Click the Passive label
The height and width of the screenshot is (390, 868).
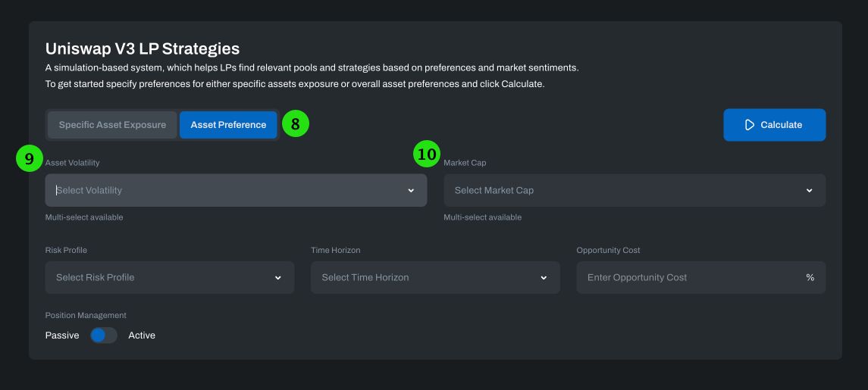(62, 335)
